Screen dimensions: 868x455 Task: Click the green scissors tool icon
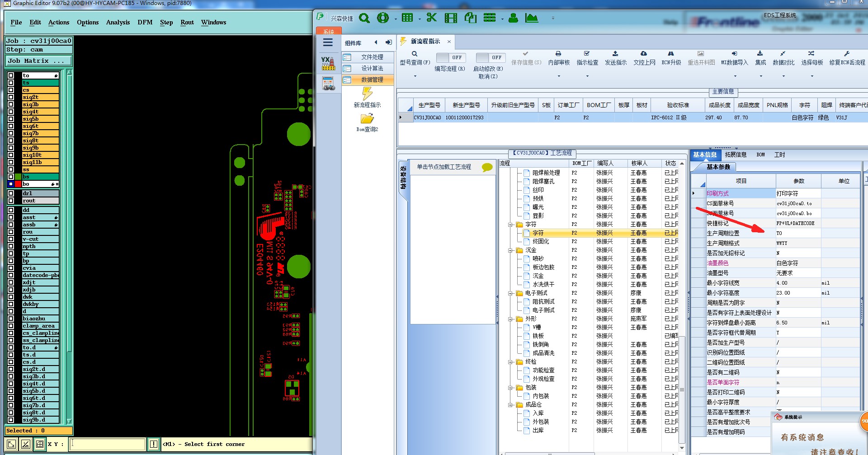(431, 18)
